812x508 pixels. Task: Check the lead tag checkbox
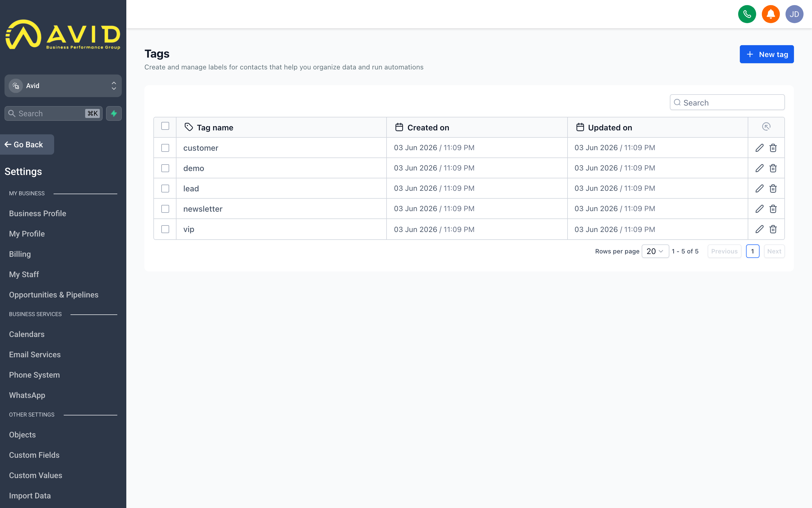[x=165, y=189]
